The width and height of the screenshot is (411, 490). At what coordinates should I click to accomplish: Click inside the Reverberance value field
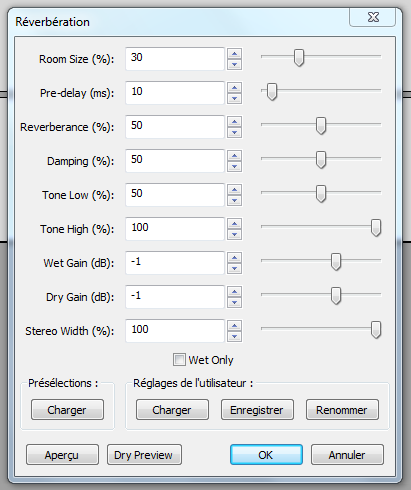point(175,127)
